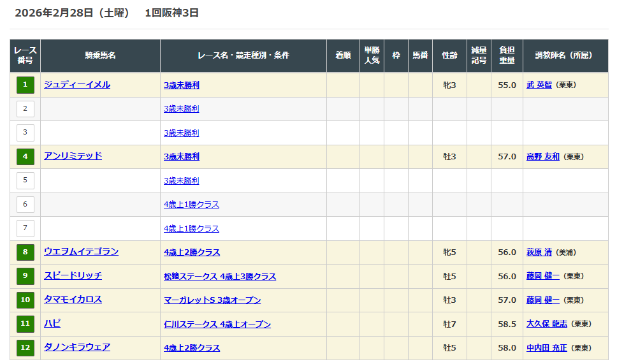Open 松籟ステークス 4歳上3勝クラス race link
Viewport: 617px width, 364px height.
tap(219, 276)
